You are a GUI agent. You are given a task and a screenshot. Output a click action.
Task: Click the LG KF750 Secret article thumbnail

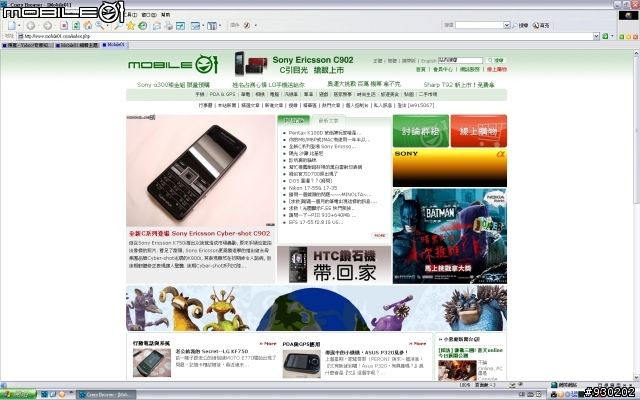(152, 362)
